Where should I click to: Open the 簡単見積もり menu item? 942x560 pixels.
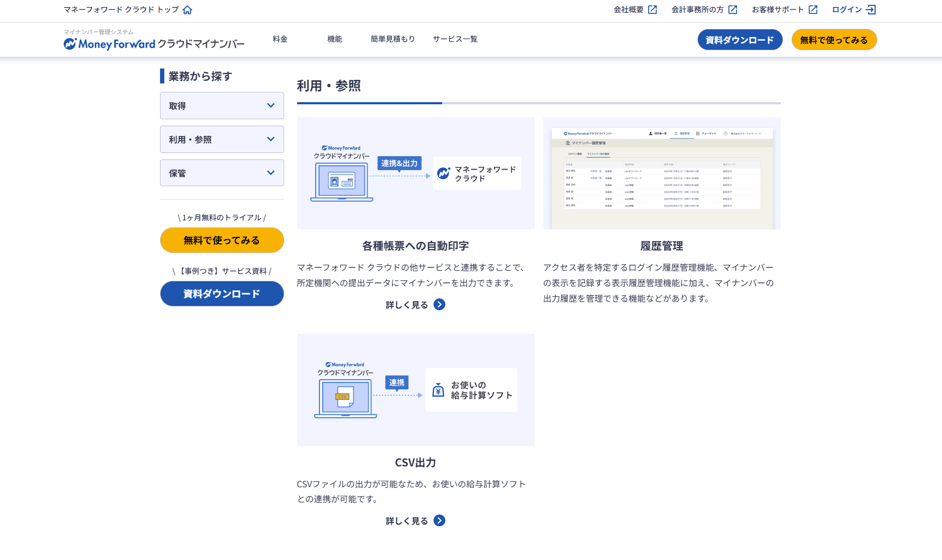[393, 39]
